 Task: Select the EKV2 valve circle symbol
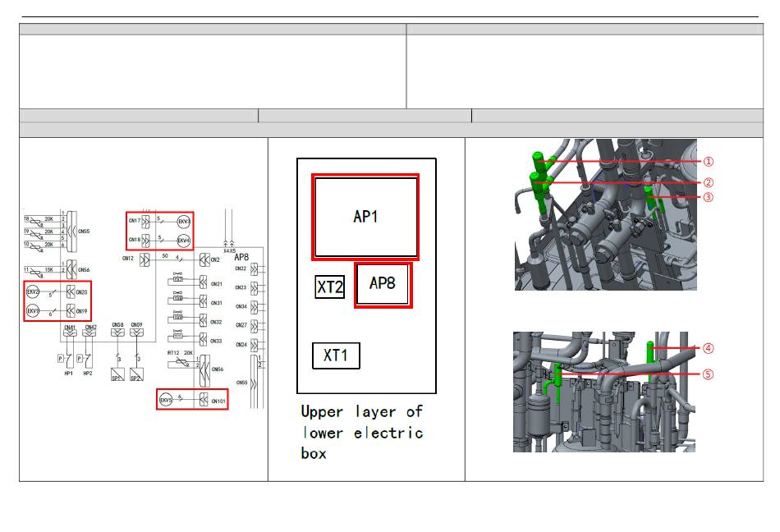point(33,291)
